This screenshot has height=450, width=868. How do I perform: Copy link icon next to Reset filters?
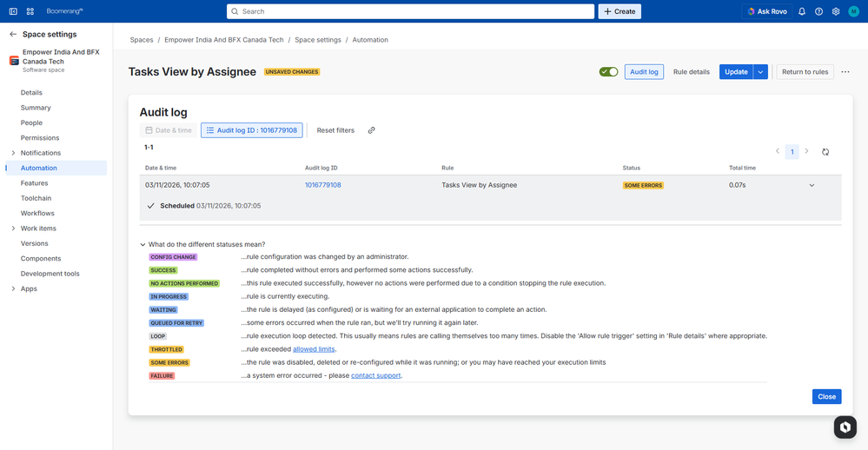tap(372, 130)
